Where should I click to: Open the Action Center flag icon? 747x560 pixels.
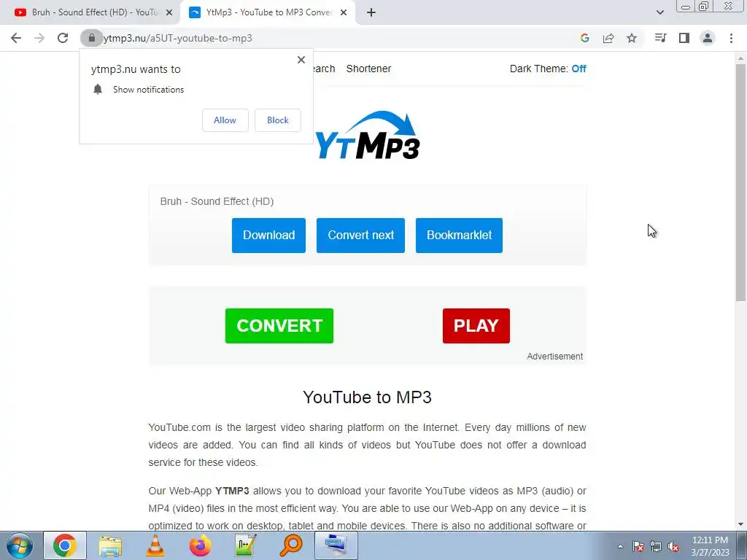(638, 546)
